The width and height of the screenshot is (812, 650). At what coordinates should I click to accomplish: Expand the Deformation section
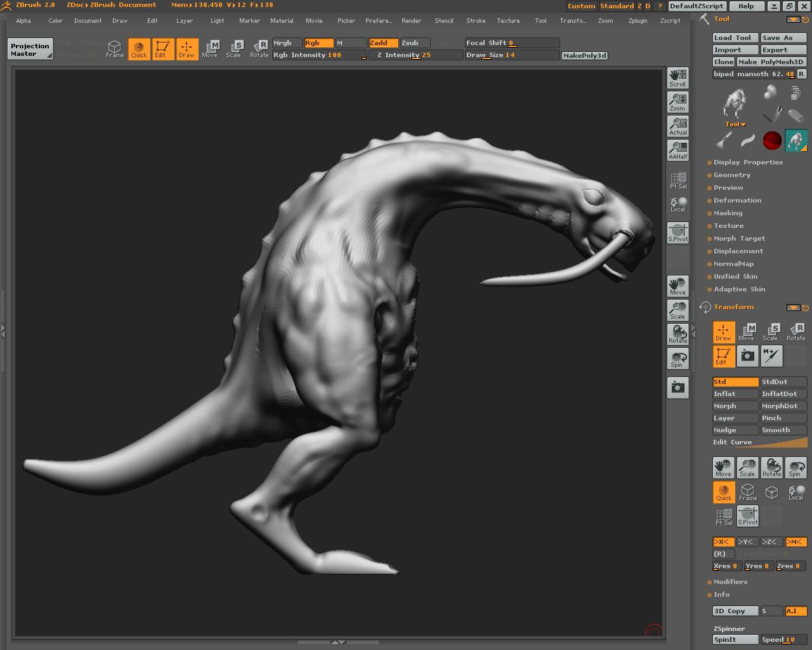[737, 201]
